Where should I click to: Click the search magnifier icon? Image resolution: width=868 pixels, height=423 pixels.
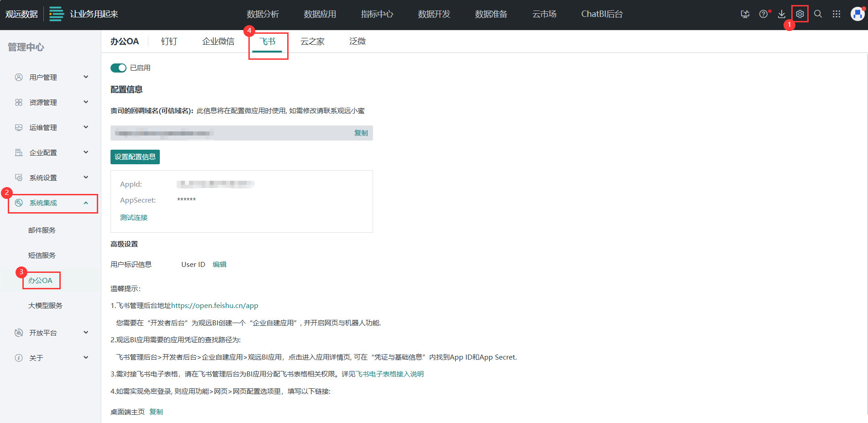[x=818, y=14]
